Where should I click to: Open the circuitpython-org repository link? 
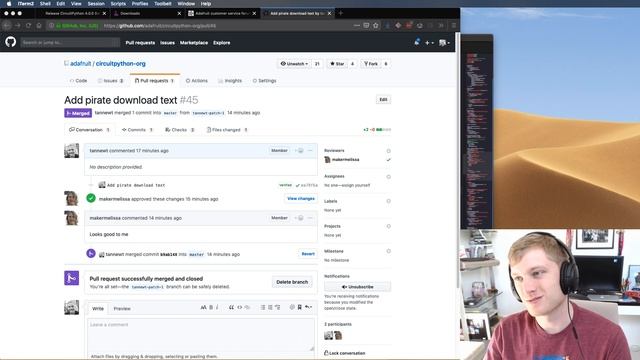(120, 64)
